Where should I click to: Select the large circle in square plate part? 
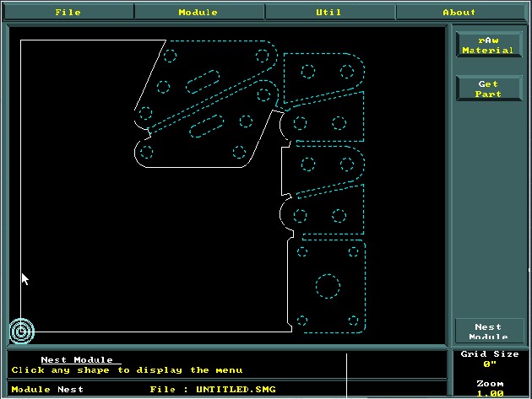coord(328,286)
